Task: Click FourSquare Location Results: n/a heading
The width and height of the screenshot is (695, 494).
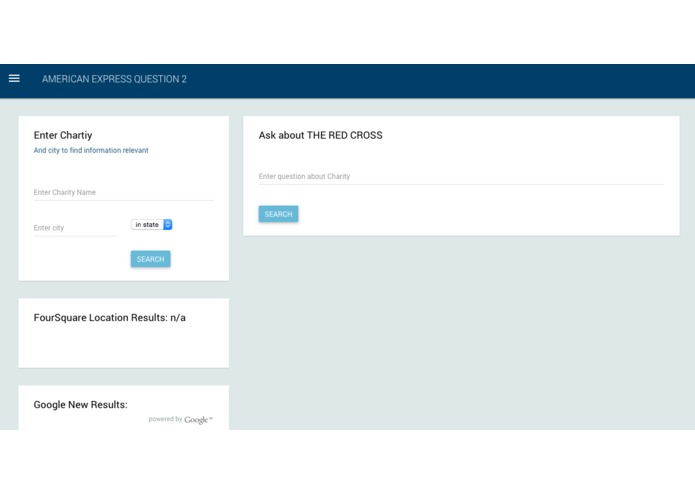Action: pyautogui.click(x=109, y=318)
